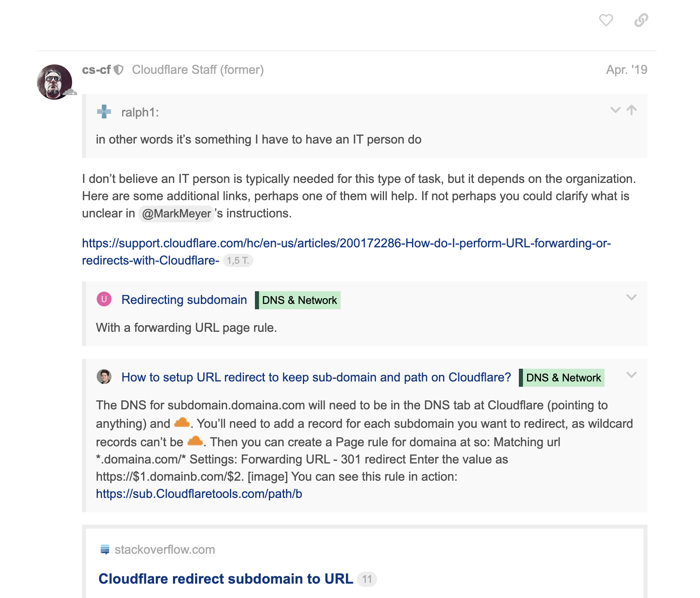700x598 pixels.
Task: Open Cloudflare redirect subdomain to URL question
Action: (x=226, y=579)
